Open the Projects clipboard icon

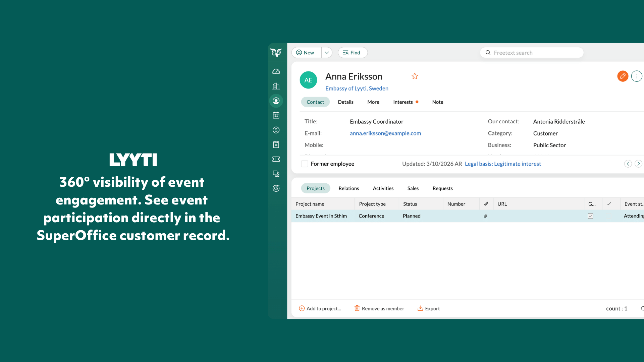[x=276, y=144]
